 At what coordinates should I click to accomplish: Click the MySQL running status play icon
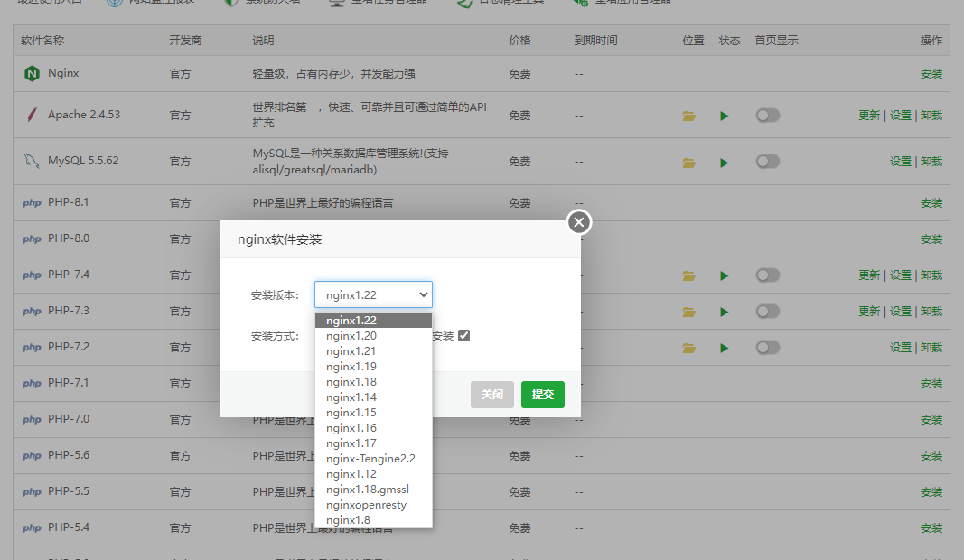[x=725, y=163]
